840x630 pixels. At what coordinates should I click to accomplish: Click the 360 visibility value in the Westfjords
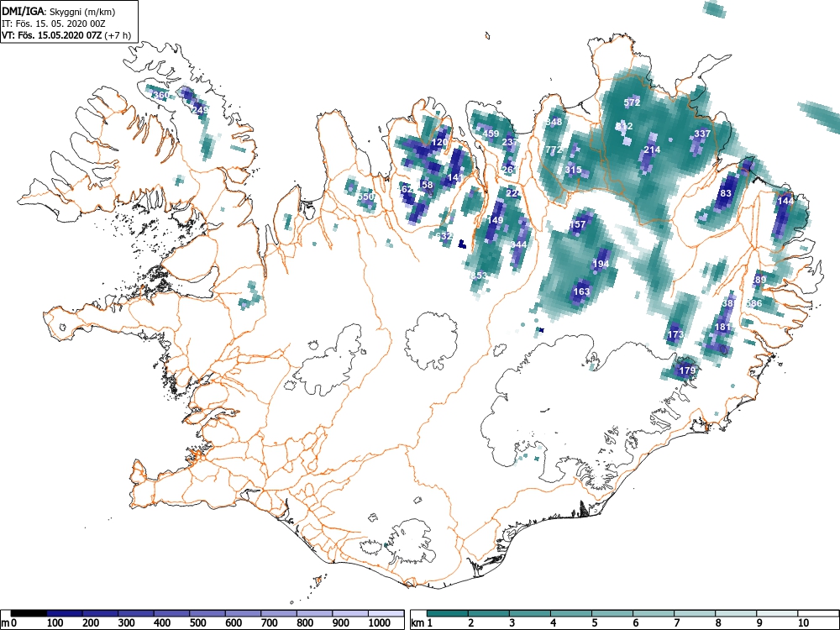click(x=160, y=96)
